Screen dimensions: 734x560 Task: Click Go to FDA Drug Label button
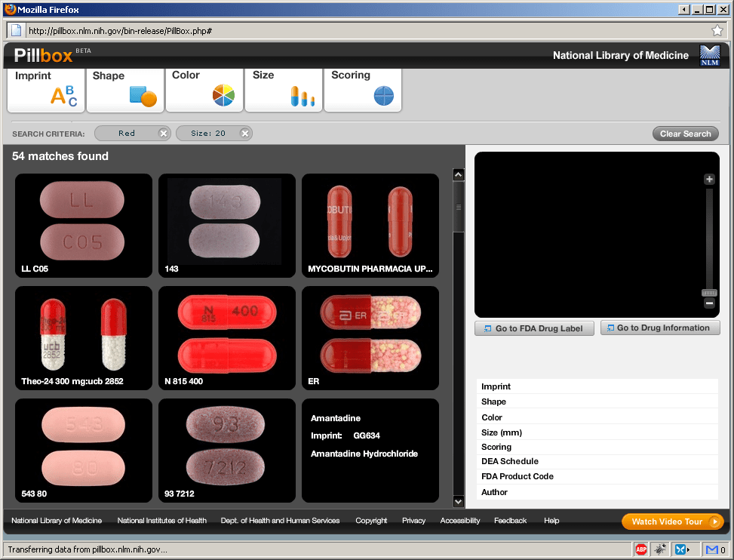point(534,328)
